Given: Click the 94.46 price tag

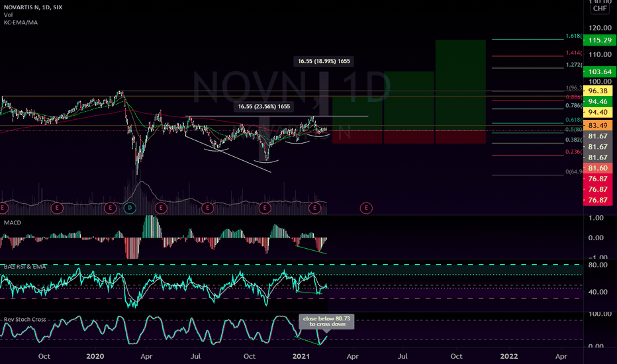Looking at the screenshot, I should 598,101.
